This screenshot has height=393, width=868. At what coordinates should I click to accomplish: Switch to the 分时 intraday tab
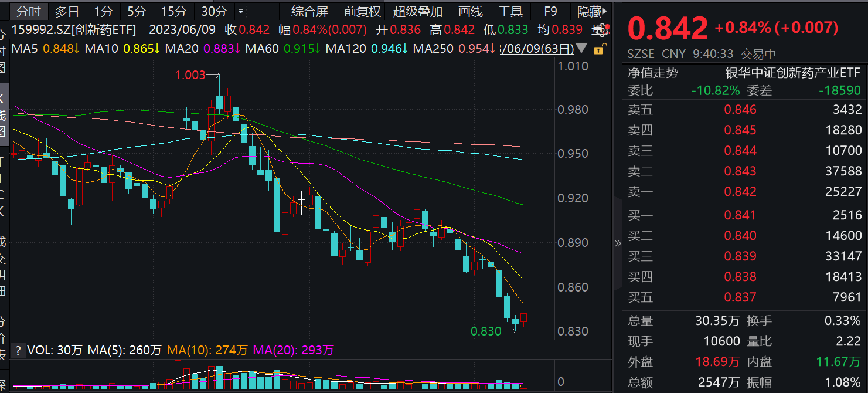[29, 11]
